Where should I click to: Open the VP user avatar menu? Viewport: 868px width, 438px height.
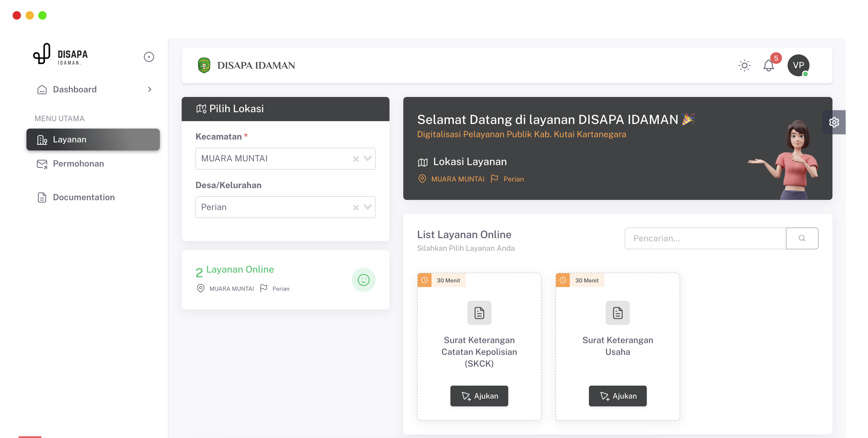(x=798, y=65)
